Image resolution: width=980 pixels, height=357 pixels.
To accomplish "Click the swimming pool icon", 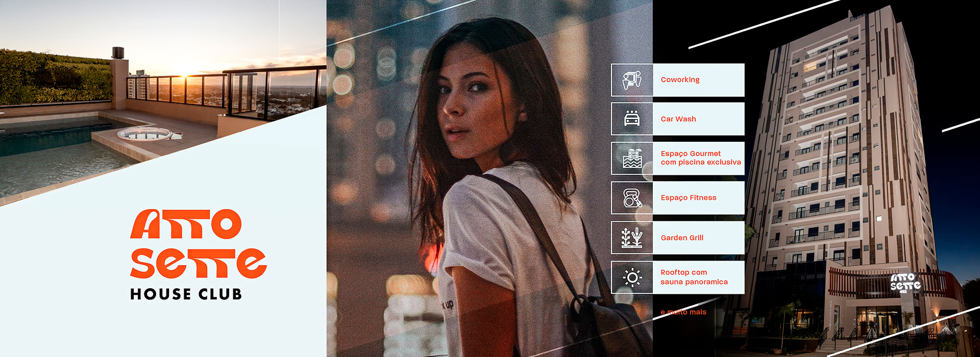I will (632, 159).
